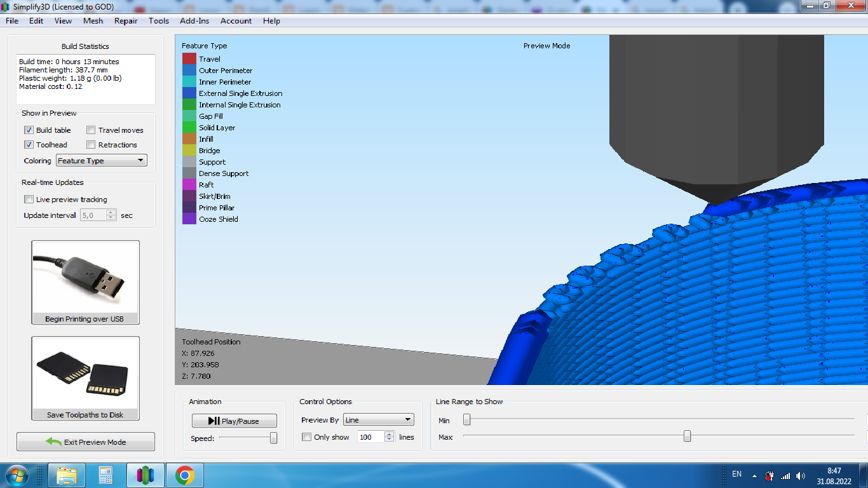Select the 'Filament length: 387.7 mm' text
The image size is (868, 488).
click(63, 70)
